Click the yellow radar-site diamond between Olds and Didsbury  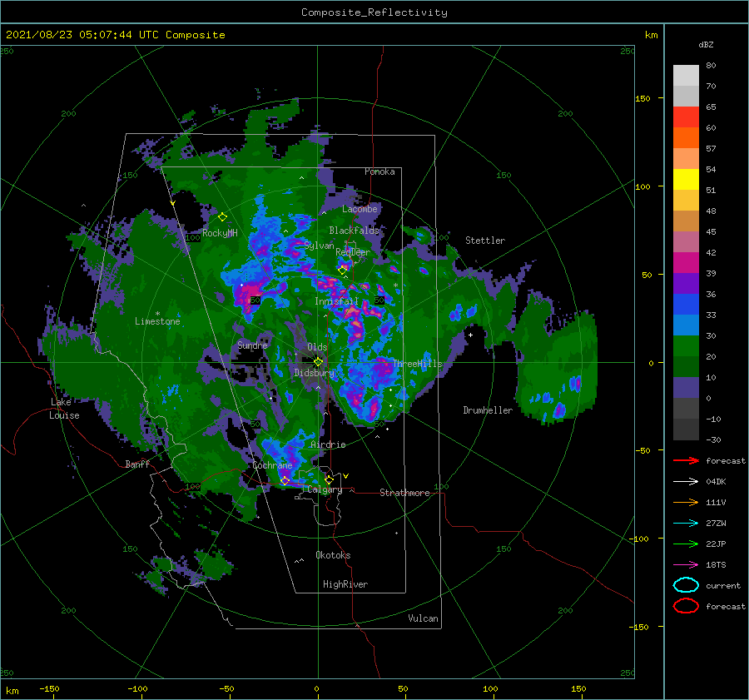(318, 362)
